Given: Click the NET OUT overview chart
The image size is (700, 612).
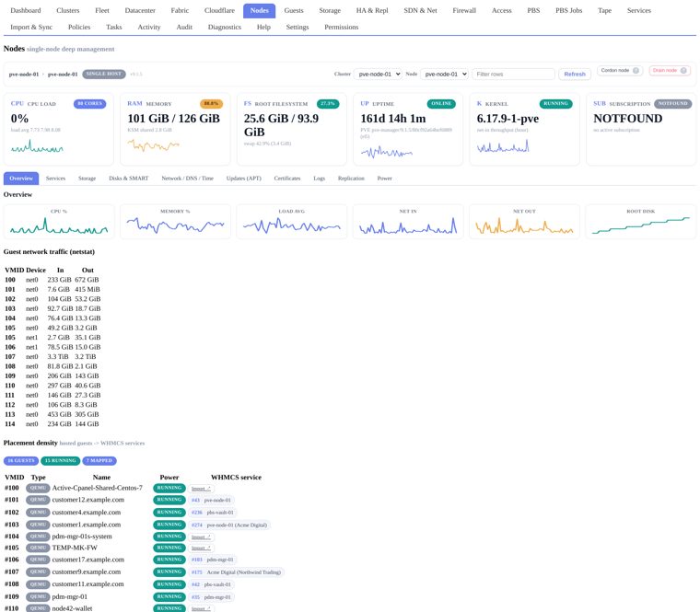Looking at the screenshot, I should (524, 222).
